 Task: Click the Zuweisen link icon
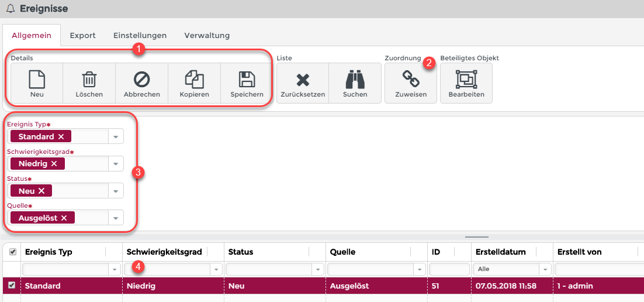click(410, 79)
